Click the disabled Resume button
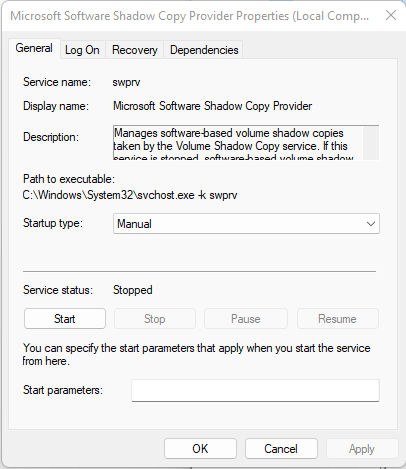The image size is (406, 469). coord(337,319)
